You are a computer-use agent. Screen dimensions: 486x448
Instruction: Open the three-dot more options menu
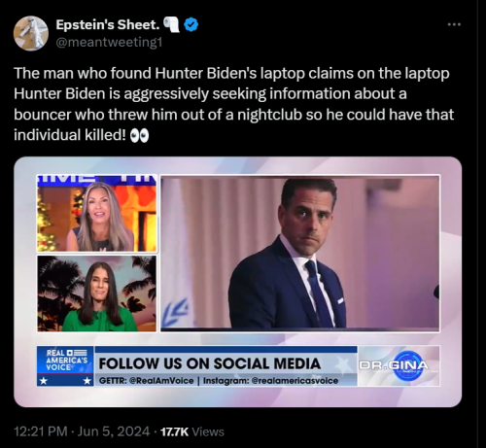coord(454,24)
